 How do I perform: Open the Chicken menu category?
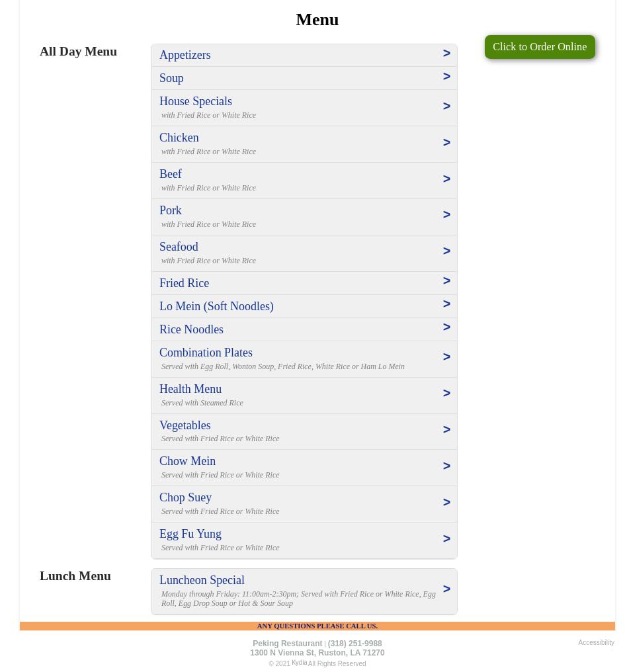pos(179,138)
